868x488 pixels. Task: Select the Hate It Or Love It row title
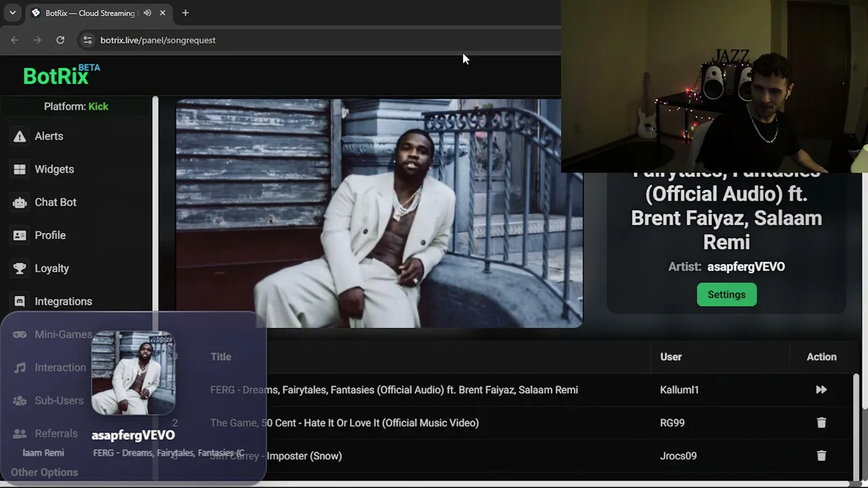344,423
